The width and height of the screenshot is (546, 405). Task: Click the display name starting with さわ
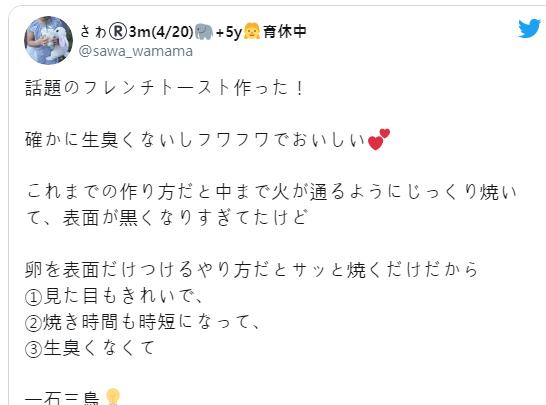[x=193, y=32]
